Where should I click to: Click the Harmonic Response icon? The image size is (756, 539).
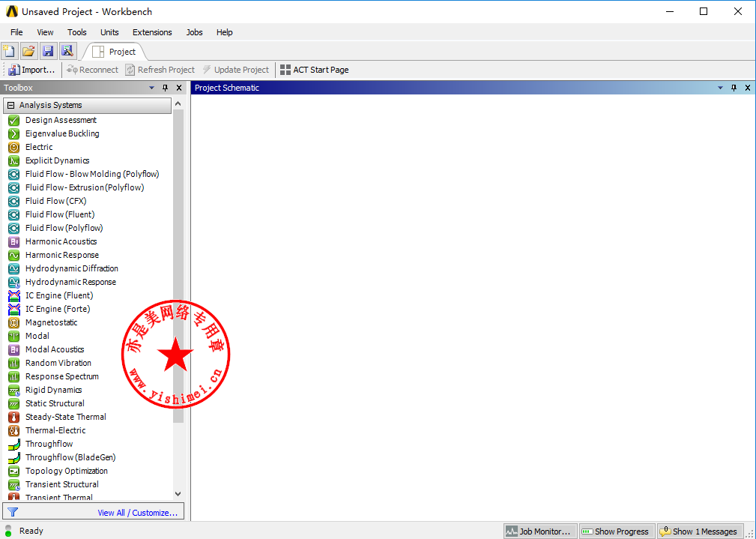(14, 256)
